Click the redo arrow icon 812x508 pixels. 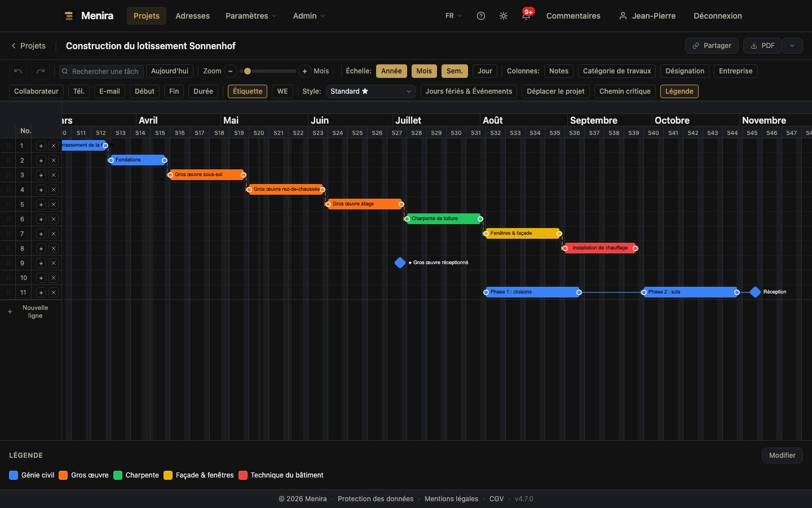tap(41, 71)
